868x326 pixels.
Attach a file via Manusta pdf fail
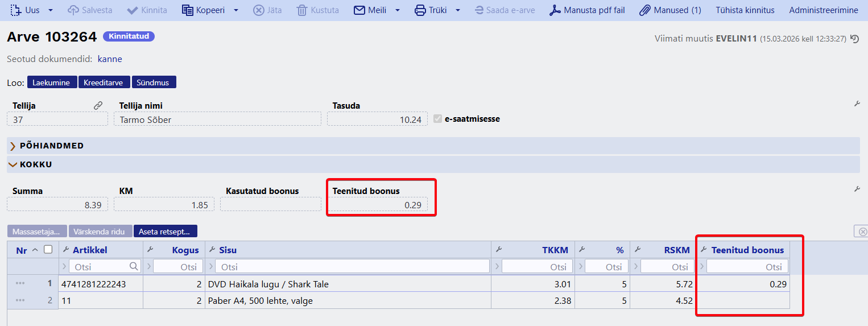point(587,10)
